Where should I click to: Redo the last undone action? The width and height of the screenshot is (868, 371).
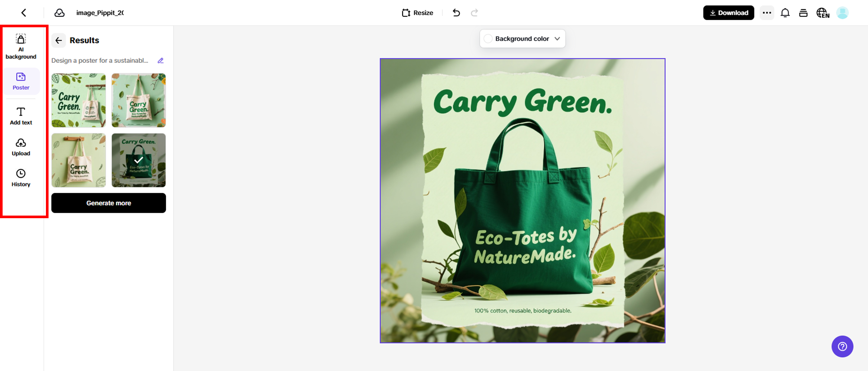pos(475,13)
